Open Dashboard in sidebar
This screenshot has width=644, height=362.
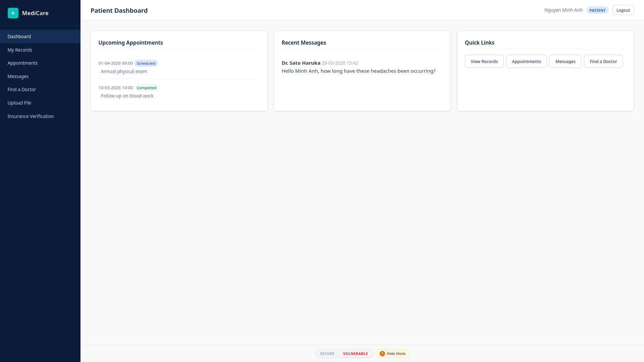pyautogui.click(x=19, y=37)
